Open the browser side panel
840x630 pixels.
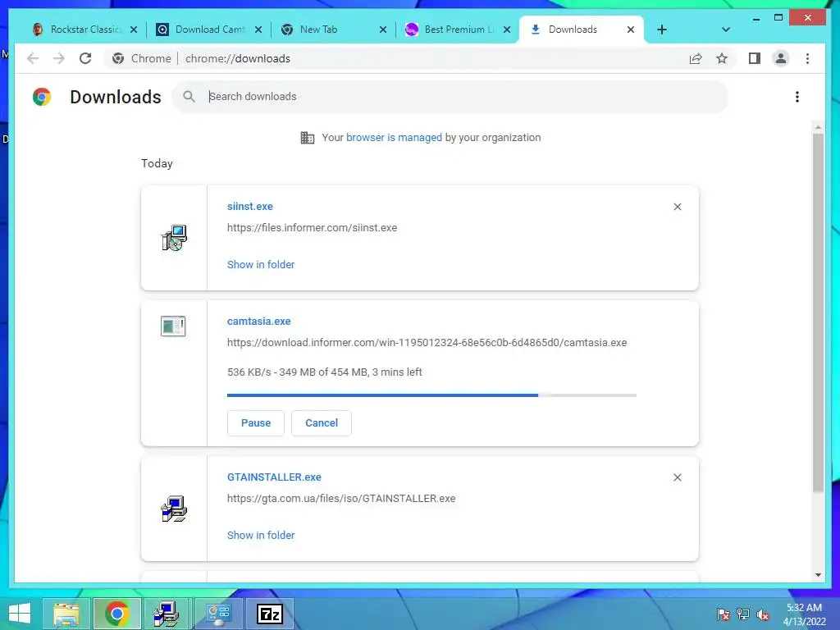click(755, 58)
